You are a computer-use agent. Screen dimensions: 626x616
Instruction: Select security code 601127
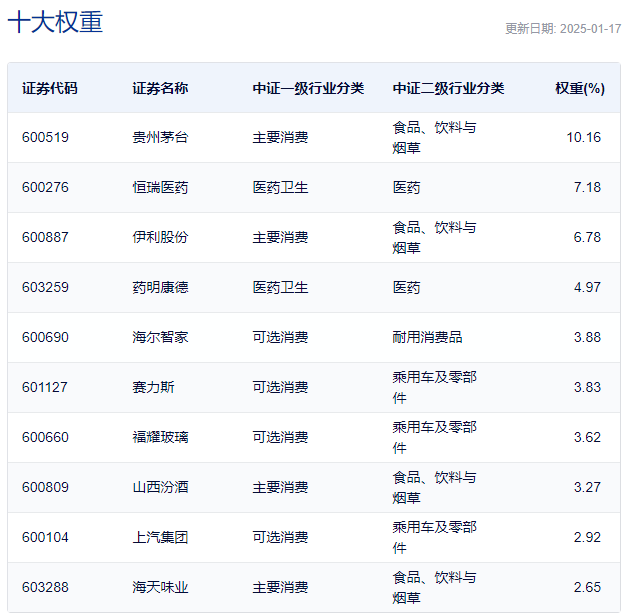click(45, 387)
